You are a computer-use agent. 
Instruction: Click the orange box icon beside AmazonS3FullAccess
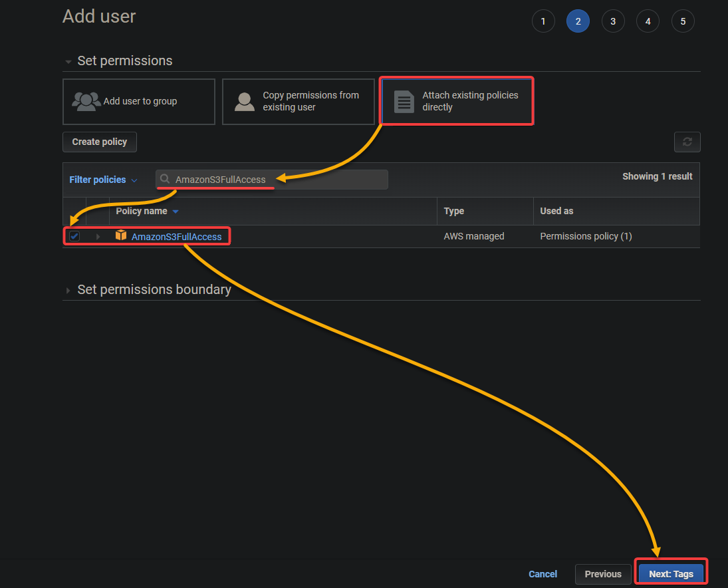(x=121, y=235)
